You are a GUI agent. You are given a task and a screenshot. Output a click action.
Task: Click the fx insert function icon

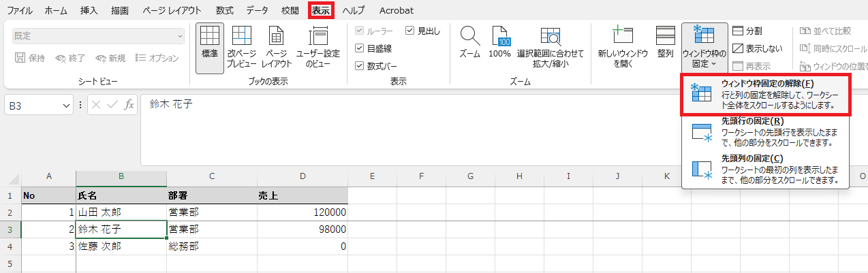pyautogui.click(x=129, y=105)
